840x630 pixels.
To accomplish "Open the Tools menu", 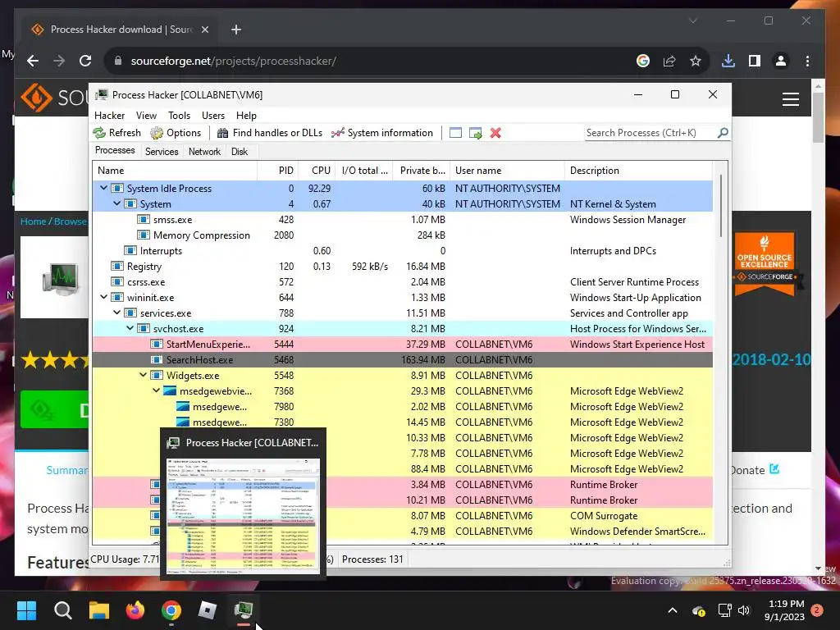I will pyautogui.click(x=179, y=115).
